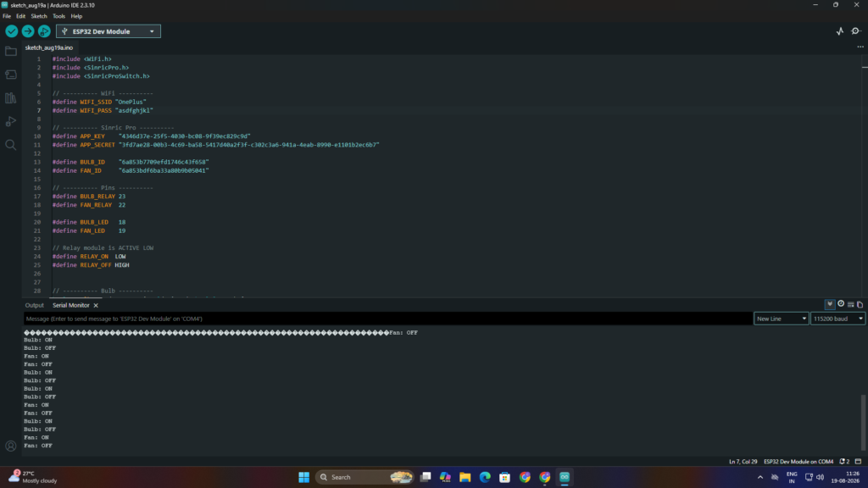Click the Serial Monitor vertical scrollbar thumb
Viewport: 868px width, 488px height.
point(864,423)
